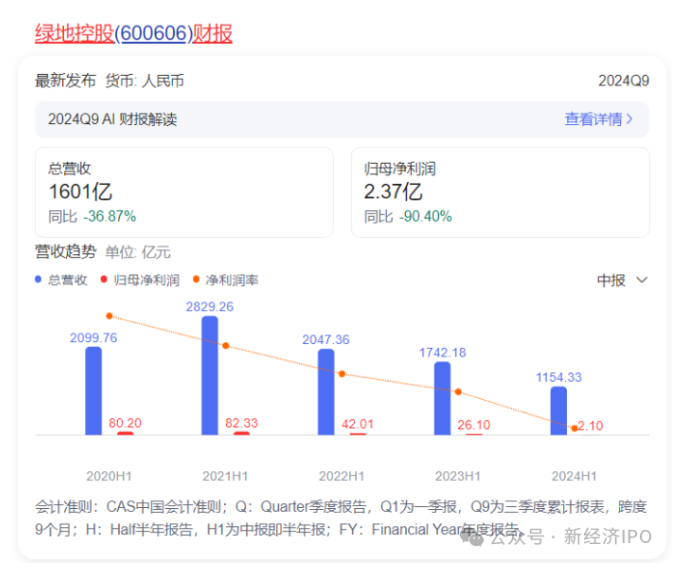Open the 绿地控股(600606)财报 title link
The width and height of the screenshot is (680, 569).
(x=134, y=33)
